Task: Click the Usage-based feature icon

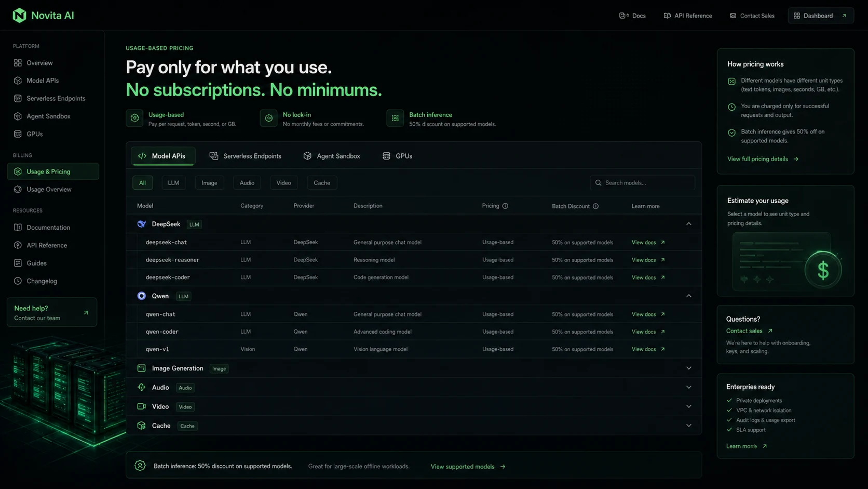Action: pyautogui.click(x=134, y=118)
